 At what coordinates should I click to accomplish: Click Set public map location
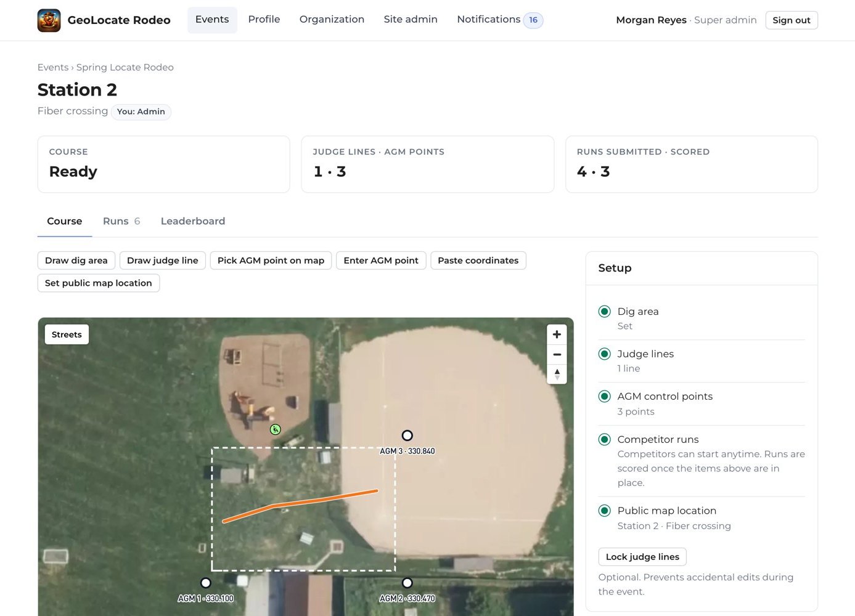click(99, 283)
